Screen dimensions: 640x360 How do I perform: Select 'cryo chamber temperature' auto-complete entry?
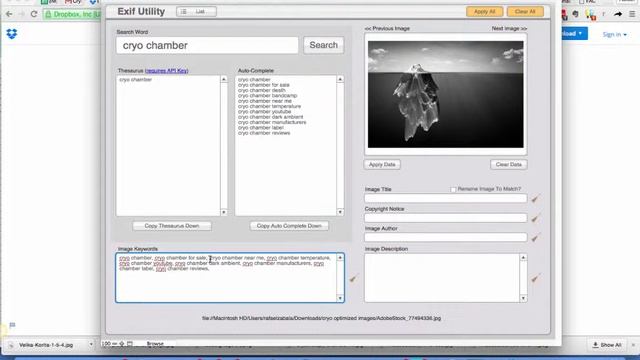(x=269, y=106)
